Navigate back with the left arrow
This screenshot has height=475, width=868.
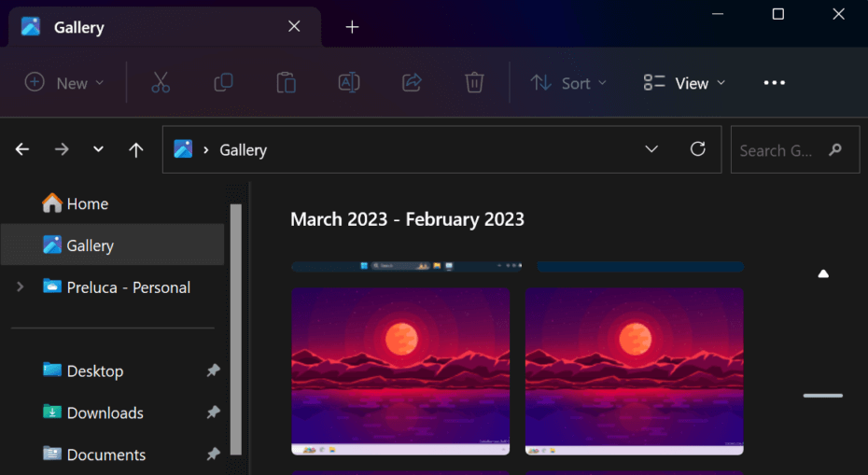pos(22,149)
